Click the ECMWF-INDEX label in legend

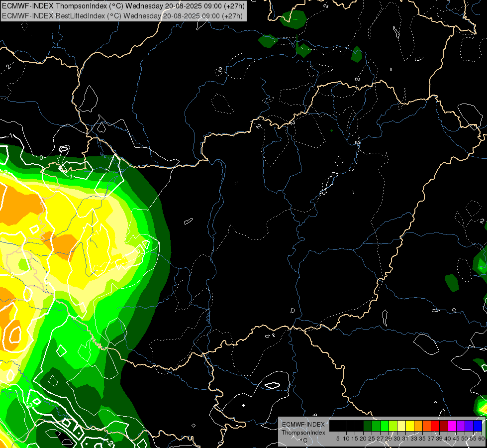[x=303, y=425]
